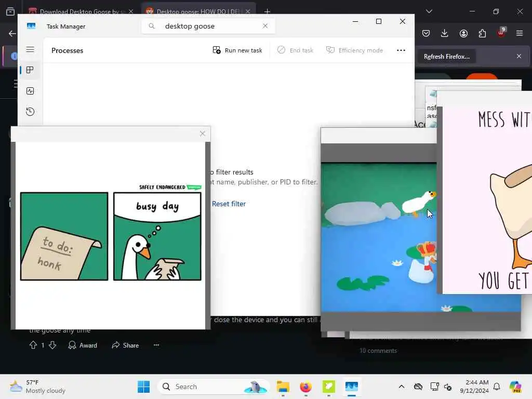This screenshot has width=532, height=399.
Task: Open Performance page icon in sidebar
Action: pos(30,91)
